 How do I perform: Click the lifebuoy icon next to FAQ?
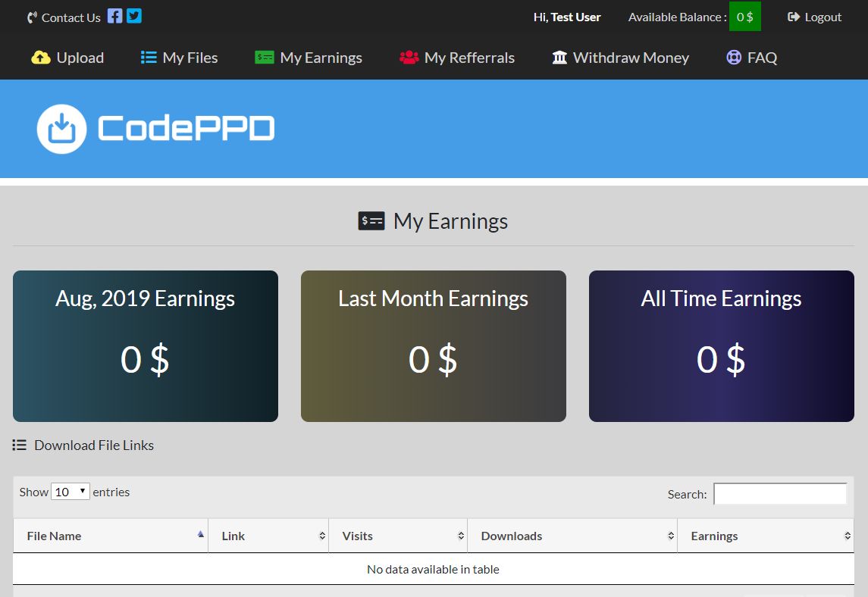click(x=734, y=57)
